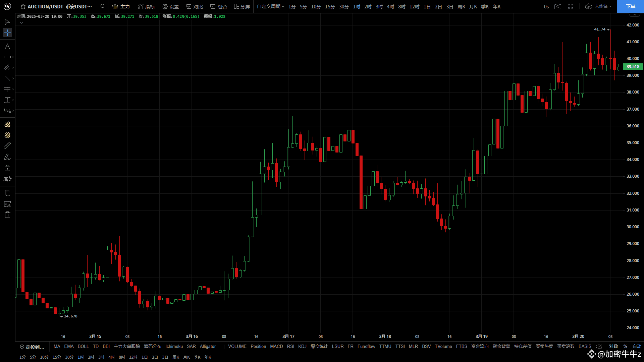Expand the triangle shape tool submenu arrow

coord(13,78)
